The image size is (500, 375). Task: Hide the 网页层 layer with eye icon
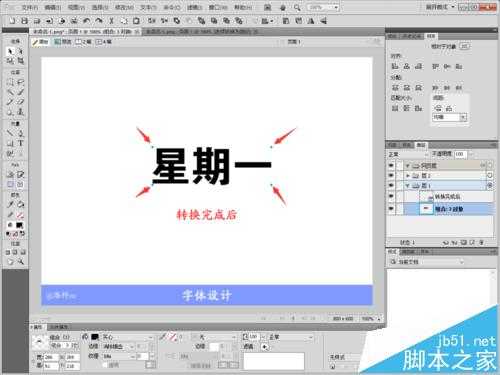point(391,165)
